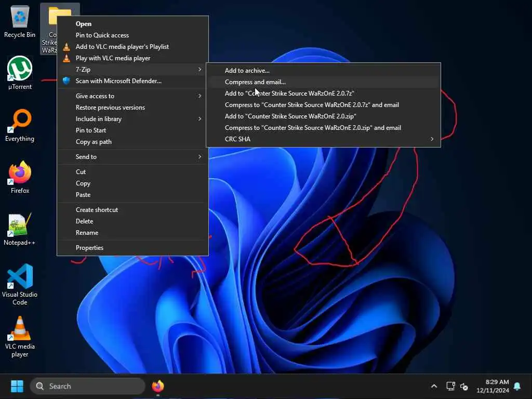532x399 pixels.
Task: Select the Notepad++ desktop shortcut
Action: [20, 229]
